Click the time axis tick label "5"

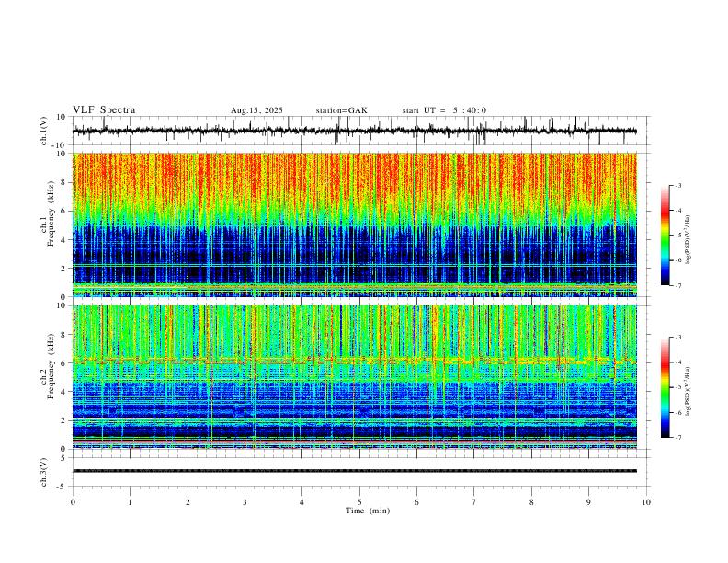click(359, 502)
